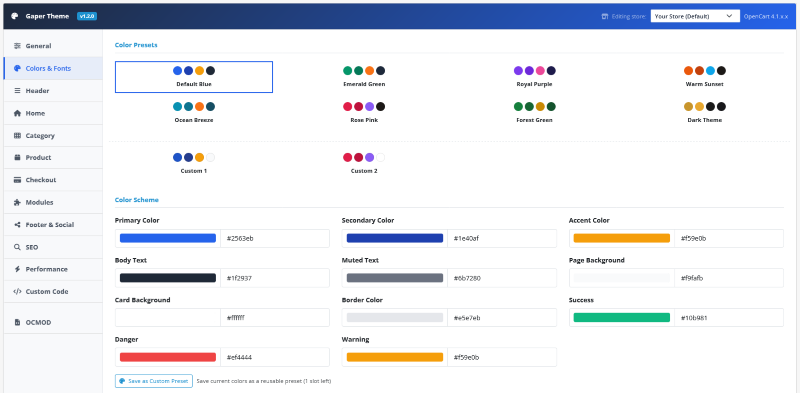Click the Colors & Fonts palette icon
The image size is (800, 393).
pos(17,68)
